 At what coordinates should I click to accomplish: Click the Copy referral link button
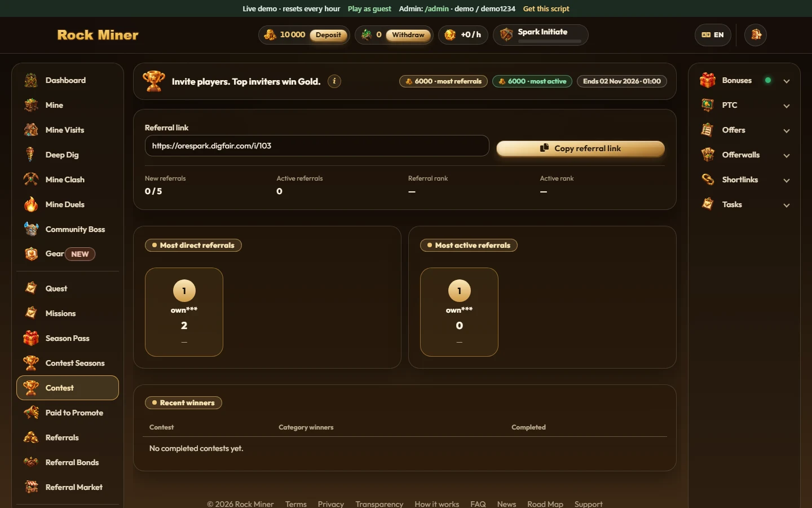pos(580,148)
